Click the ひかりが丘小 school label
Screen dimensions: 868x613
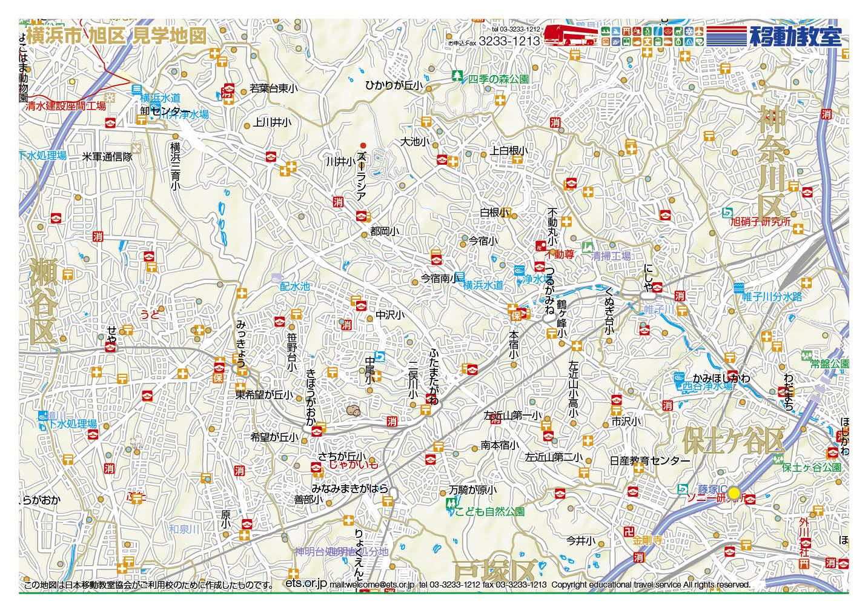tap(394, 85)
